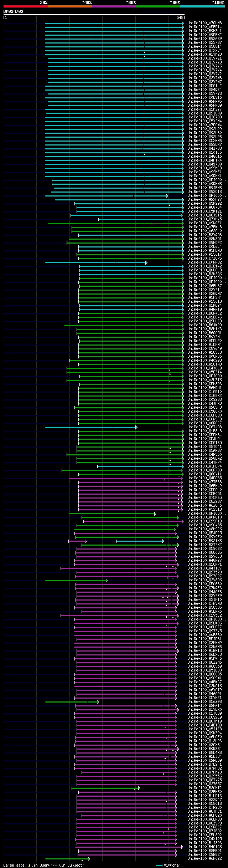Select hit label UniRef100_Q9SCI8
The image size is (228, 868).
click(x=204, y=192)
